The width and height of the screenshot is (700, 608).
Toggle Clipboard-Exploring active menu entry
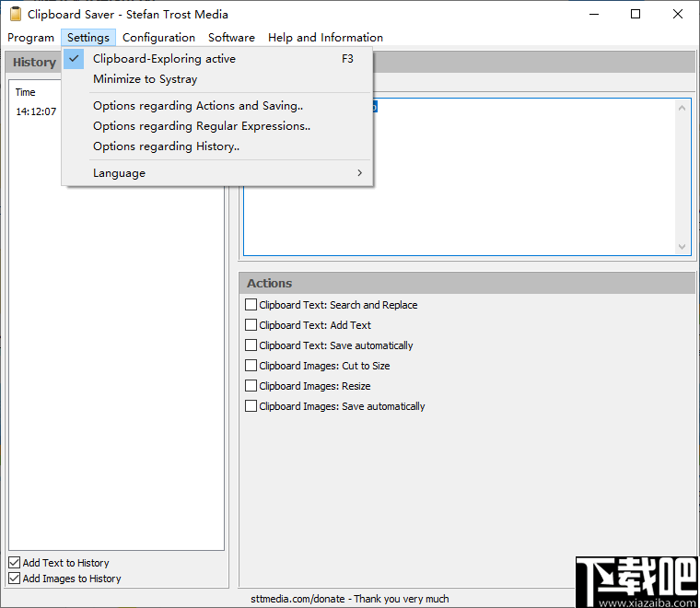217,59
